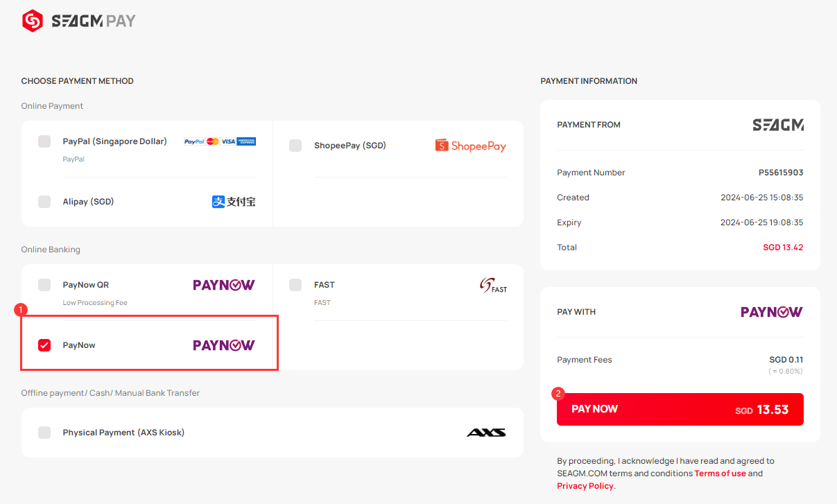The height and width of the screenshot is (504, 837).
Task: Select the ShopeePay (SGD) checkbox
Action: pos(295,146)
